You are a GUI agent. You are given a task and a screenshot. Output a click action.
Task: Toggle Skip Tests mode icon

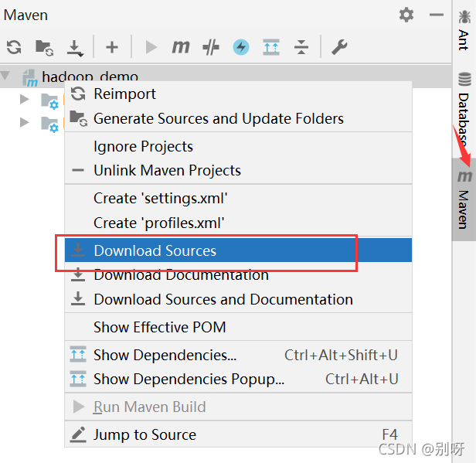[211, 47]
